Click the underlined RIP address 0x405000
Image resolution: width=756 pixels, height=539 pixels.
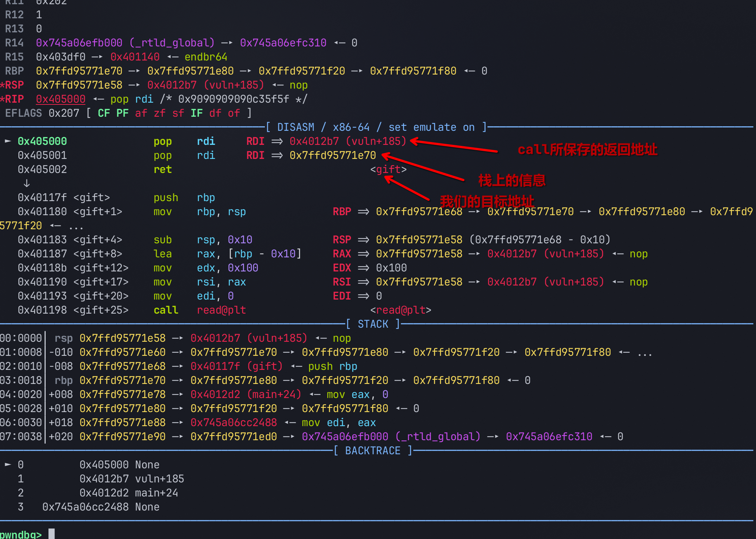pos(60,99)
